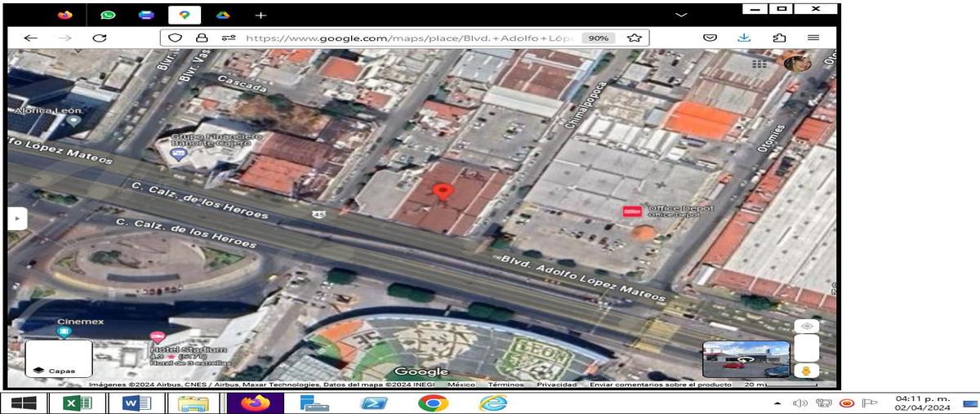Open the Firefox downloads panel
980x414 pixels.
pos(744,38)
